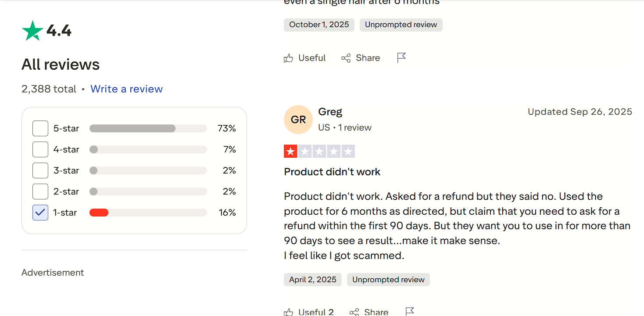
Task: Select the 3-star filter checkbox
Action: click(x=40, y=170)
